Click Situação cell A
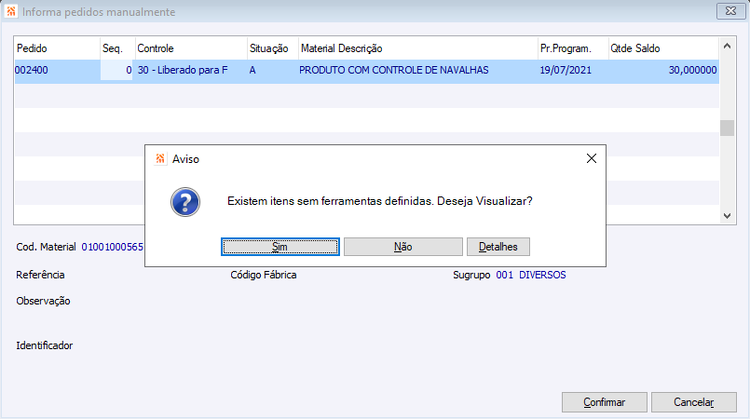750x419 pixels. coord(273,70)
